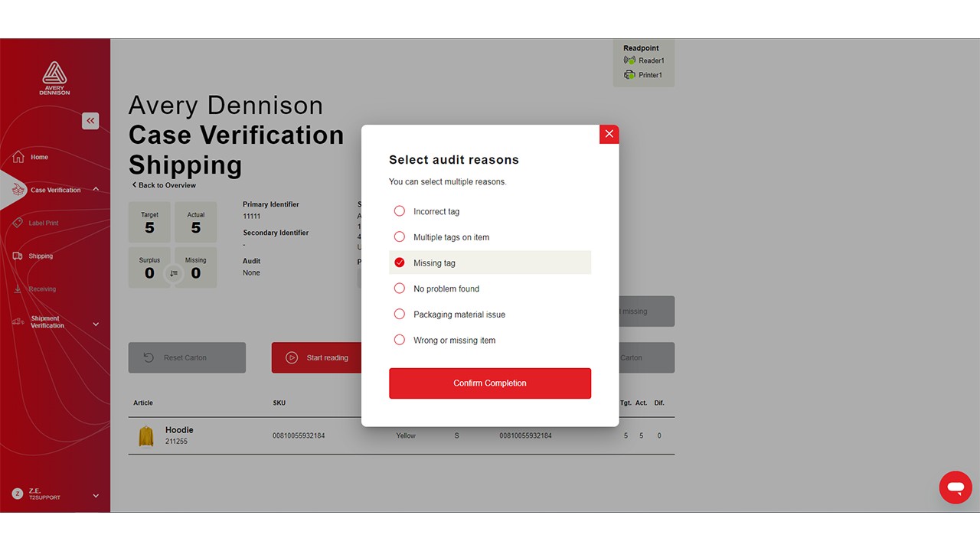Click the Yellow color value
Image resolution: width=980 pixels, height=551 pixels.
coord(406,436)
